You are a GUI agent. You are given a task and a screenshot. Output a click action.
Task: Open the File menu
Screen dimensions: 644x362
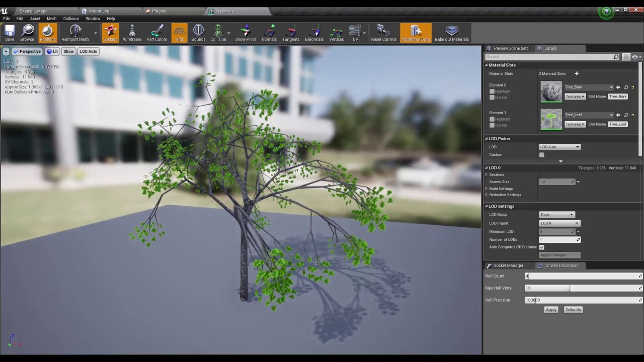7,19
